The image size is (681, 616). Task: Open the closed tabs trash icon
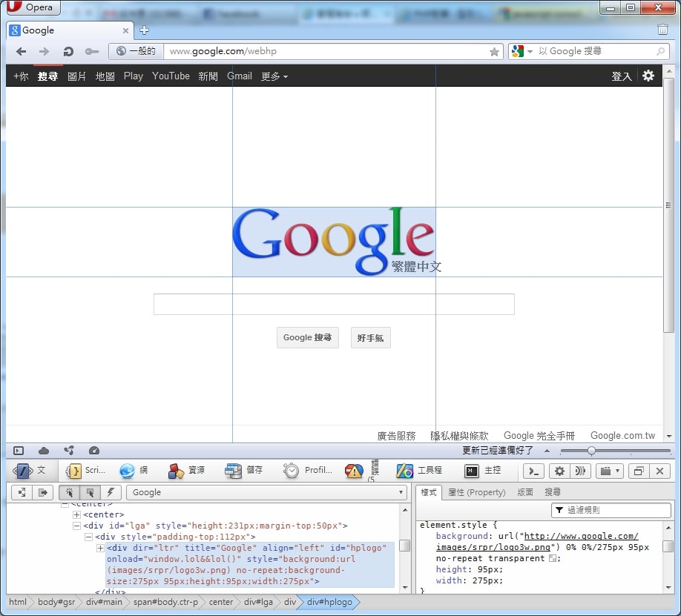(x=662, y=29)
